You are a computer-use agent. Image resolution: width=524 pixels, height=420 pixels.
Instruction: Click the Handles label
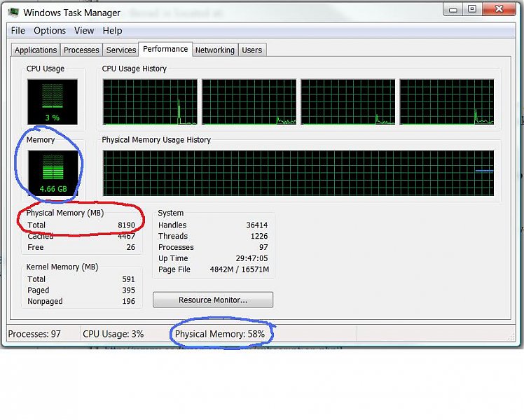172,225
